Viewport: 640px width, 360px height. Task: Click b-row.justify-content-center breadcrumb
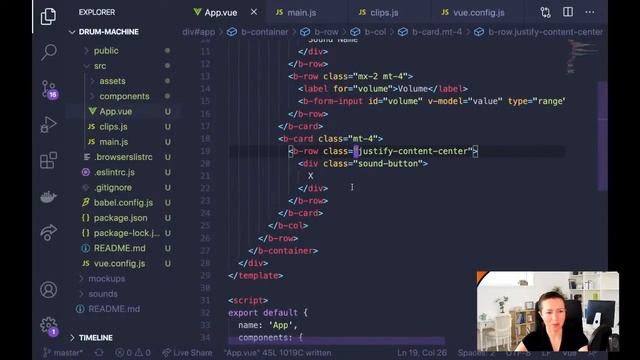tap(545, 32)
